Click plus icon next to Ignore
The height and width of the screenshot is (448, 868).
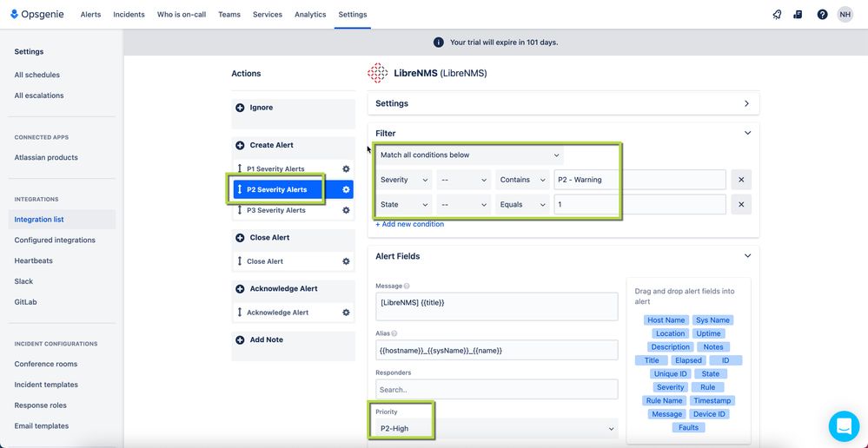pos(240,108)
